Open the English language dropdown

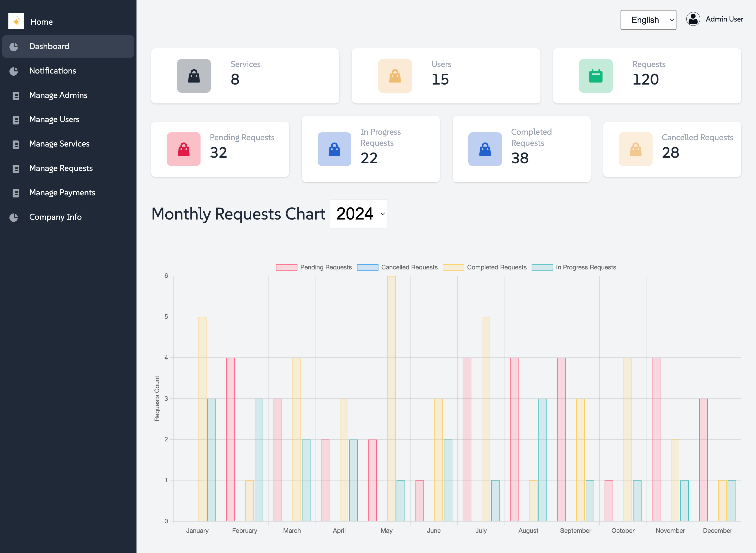tap(648, 20)
